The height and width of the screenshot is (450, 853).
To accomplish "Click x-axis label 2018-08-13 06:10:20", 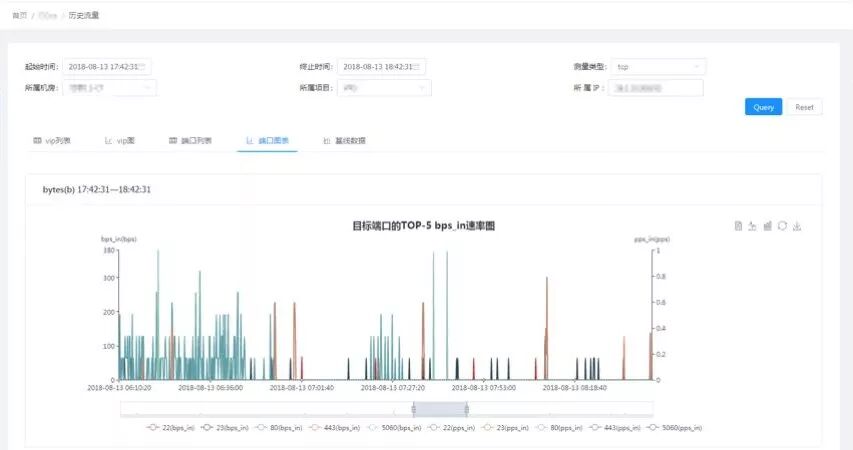I will point(119,388).
